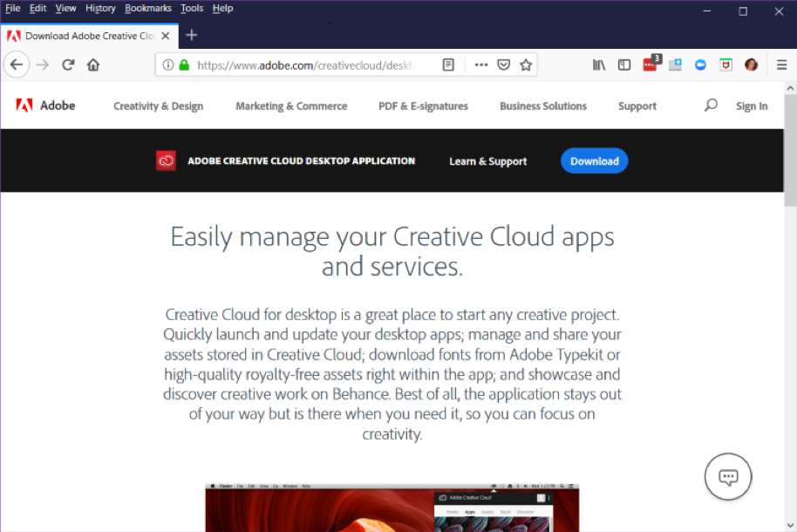Open the Help menu

pyautogui.click(x=222, y=8)
